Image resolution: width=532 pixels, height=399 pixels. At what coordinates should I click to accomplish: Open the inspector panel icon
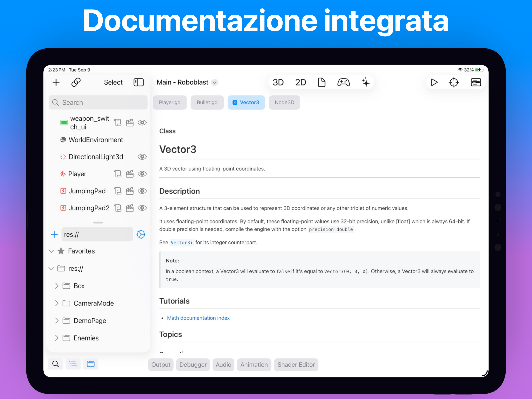coord(476,82)
